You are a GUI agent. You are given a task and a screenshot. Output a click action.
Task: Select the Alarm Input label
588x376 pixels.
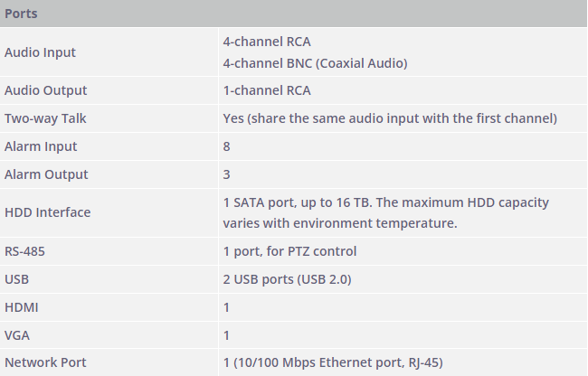tap(41, 146)
